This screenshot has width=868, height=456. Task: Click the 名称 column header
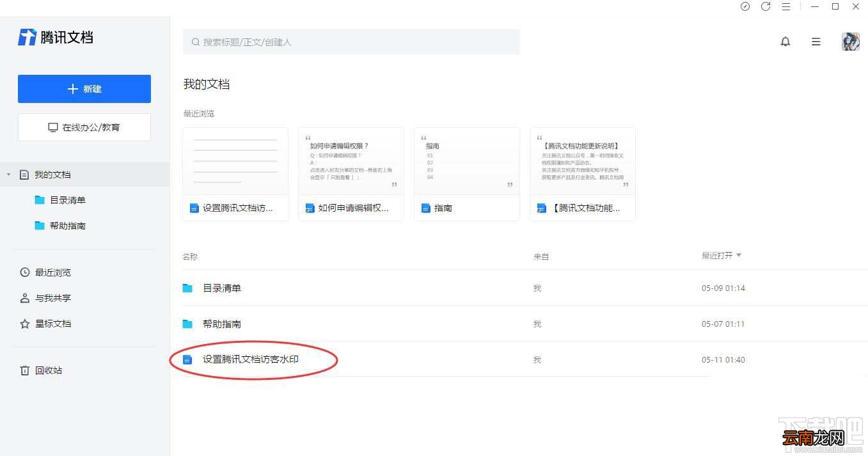(x=190, y=256)
